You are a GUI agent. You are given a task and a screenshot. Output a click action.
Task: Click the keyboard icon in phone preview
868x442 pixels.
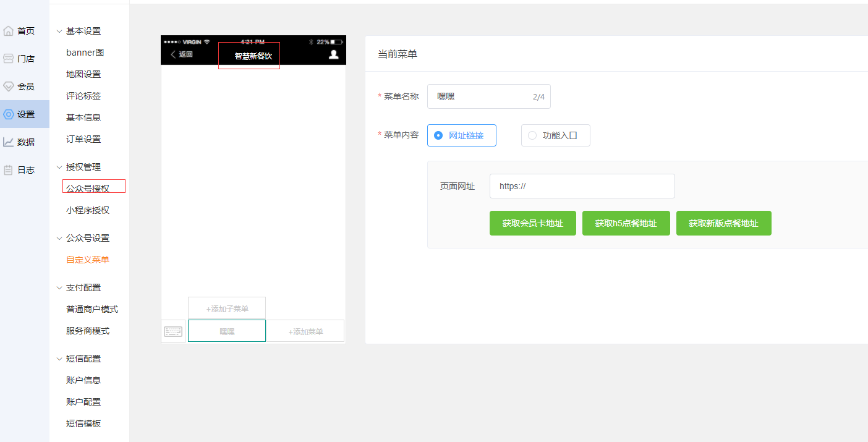[173, 331]
